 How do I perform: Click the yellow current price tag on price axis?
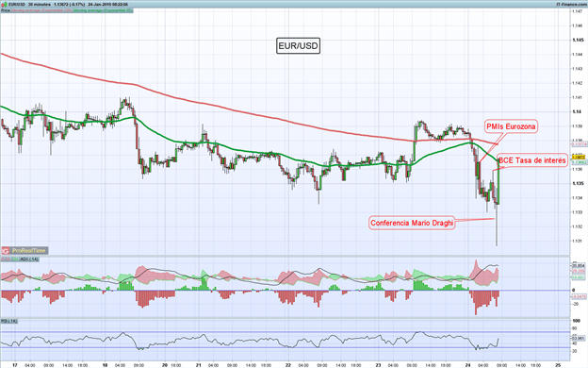click(x=579, y=158)
